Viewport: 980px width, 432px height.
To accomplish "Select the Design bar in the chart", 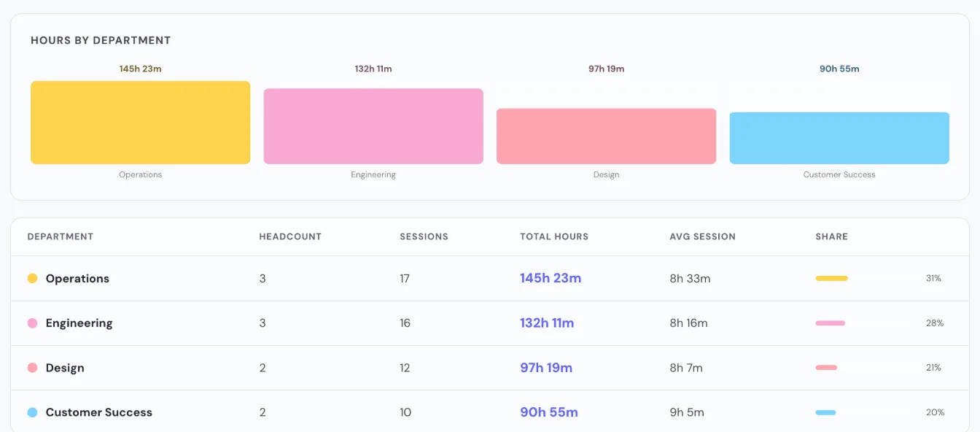I will pos(606,136).
